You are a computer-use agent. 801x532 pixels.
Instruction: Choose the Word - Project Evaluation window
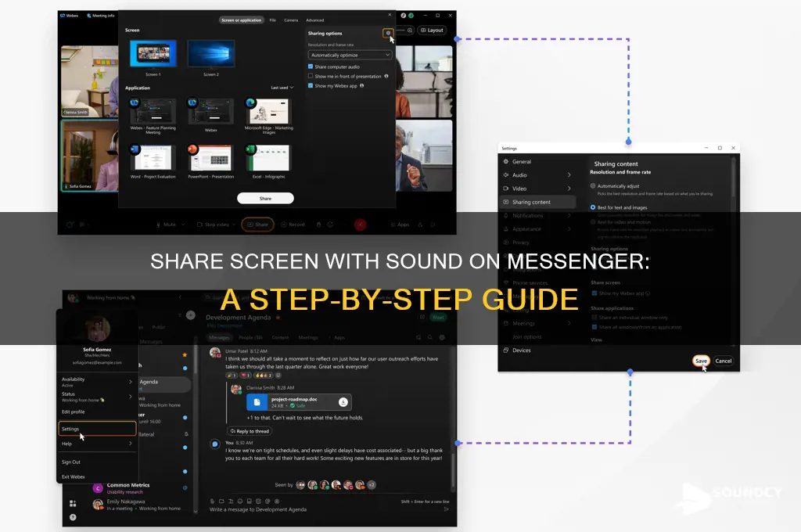[x=153, y=158]
